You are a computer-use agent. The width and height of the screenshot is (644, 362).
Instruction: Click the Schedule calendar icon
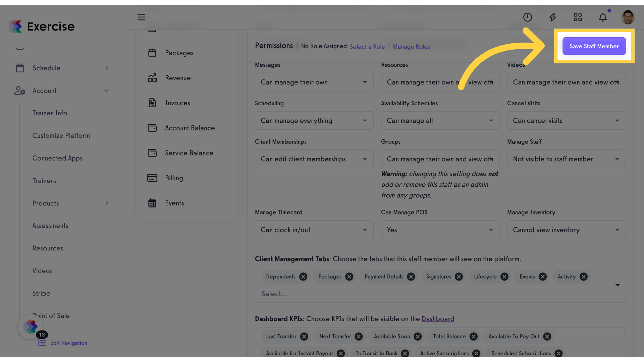[x=20, y=68]
